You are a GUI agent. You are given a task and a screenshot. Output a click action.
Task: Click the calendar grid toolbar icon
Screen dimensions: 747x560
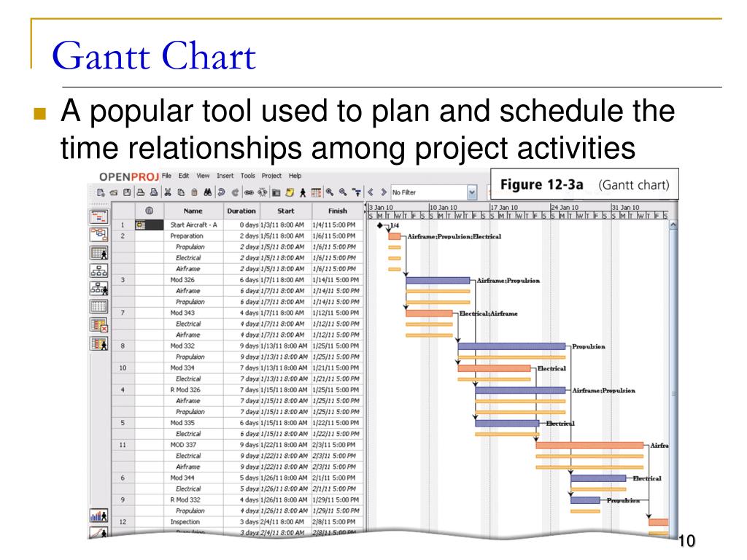[x=316, y=192]
